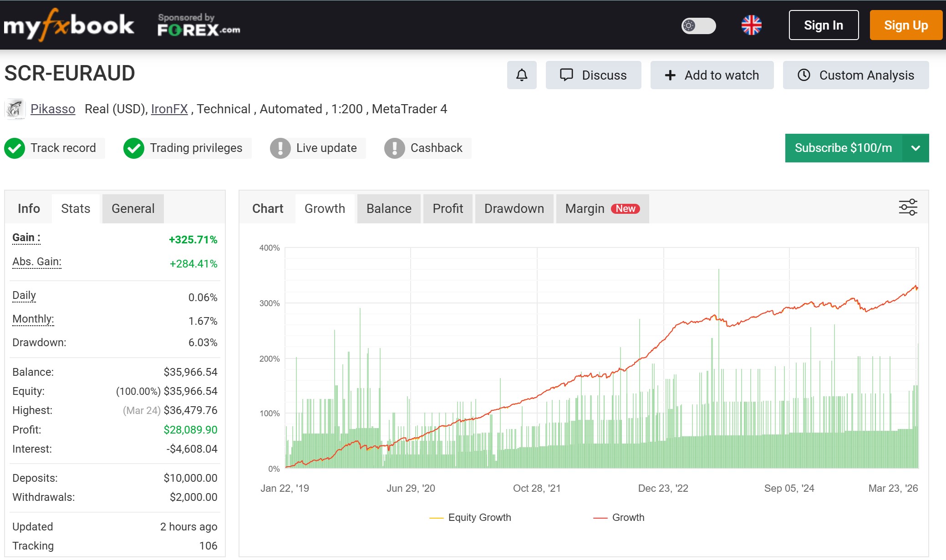Open Custom Analysis clock icon
This screenshot has width=946, height=560.
804,75
